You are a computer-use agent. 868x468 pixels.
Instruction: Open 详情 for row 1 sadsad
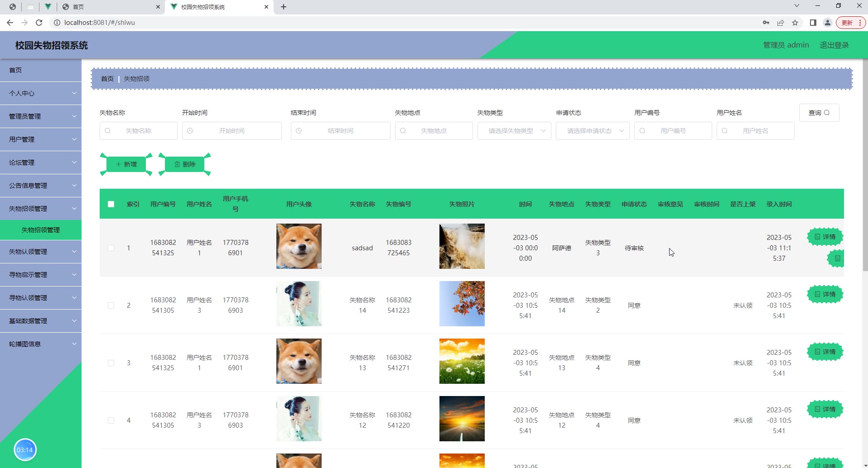[x=825, y=237]
